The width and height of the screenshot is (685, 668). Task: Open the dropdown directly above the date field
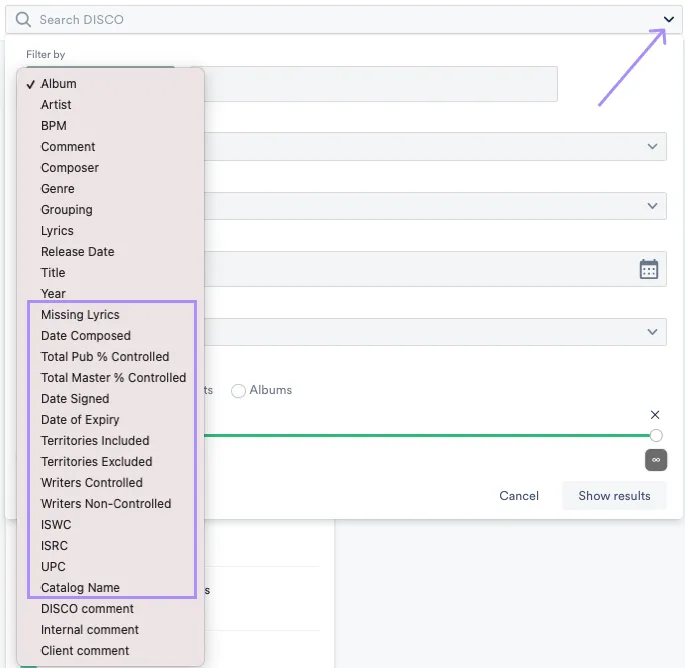coord(430,206)
